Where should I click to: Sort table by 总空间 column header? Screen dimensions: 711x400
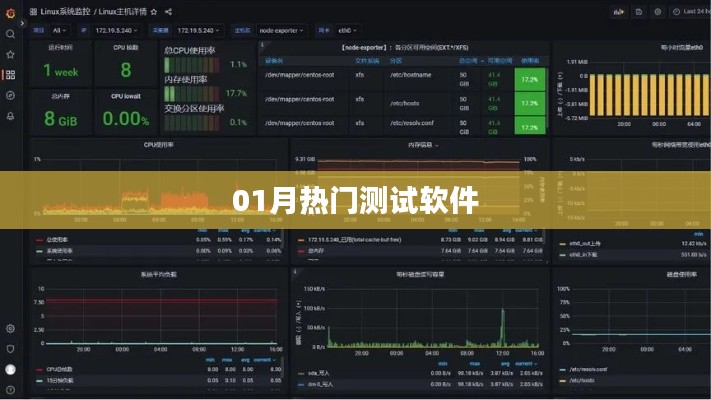pyautogui.click(x=471, y=61)
